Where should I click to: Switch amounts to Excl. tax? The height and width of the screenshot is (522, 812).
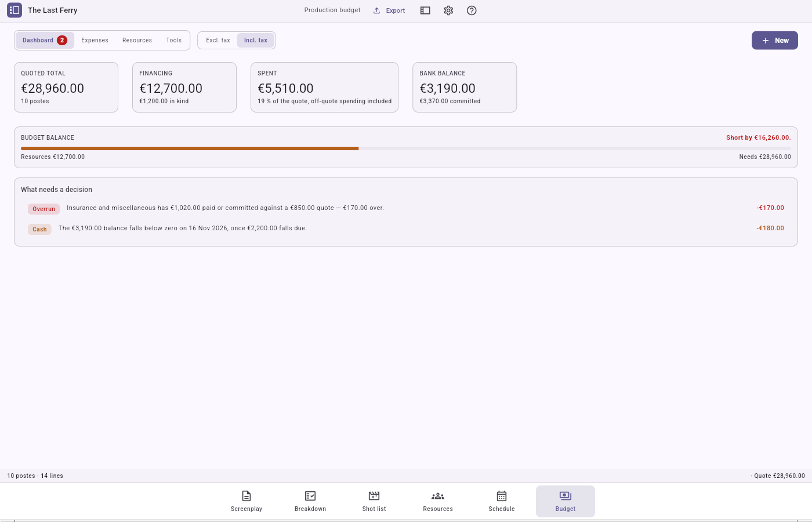click(x=218, y=41)
